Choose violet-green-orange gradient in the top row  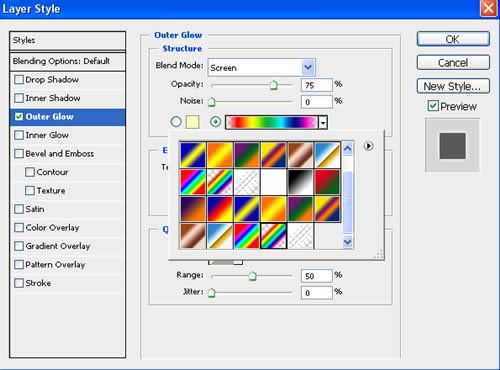click(x=246, y=155)
